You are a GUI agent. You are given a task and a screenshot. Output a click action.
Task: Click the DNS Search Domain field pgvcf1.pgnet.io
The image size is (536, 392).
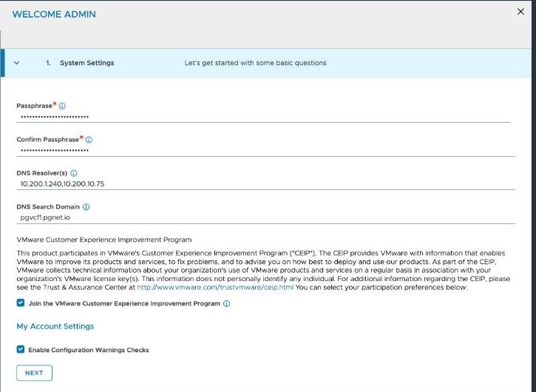click(x=265, y=217)
